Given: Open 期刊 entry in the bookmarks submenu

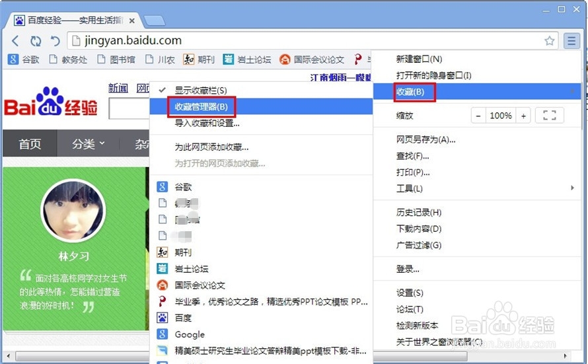Looking at the screenshot, I should click(261, 252).
